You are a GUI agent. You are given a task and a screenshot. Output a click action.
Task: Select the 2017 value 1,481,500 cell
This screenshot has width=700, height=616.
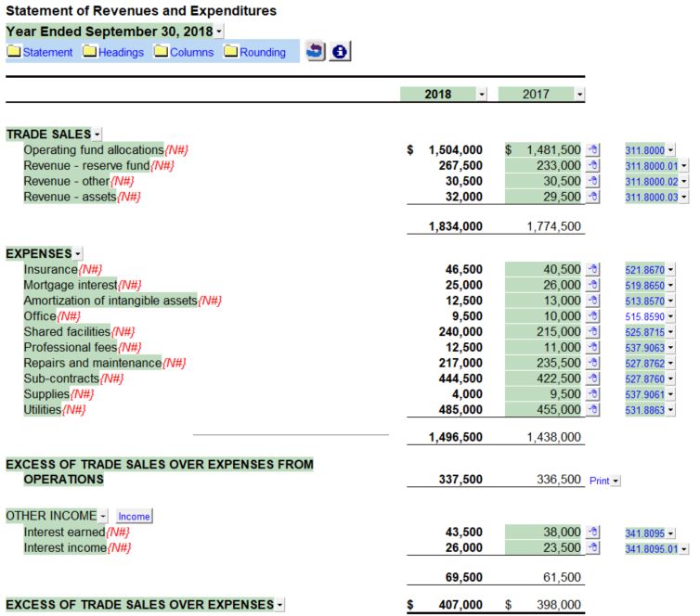point(543,150)
